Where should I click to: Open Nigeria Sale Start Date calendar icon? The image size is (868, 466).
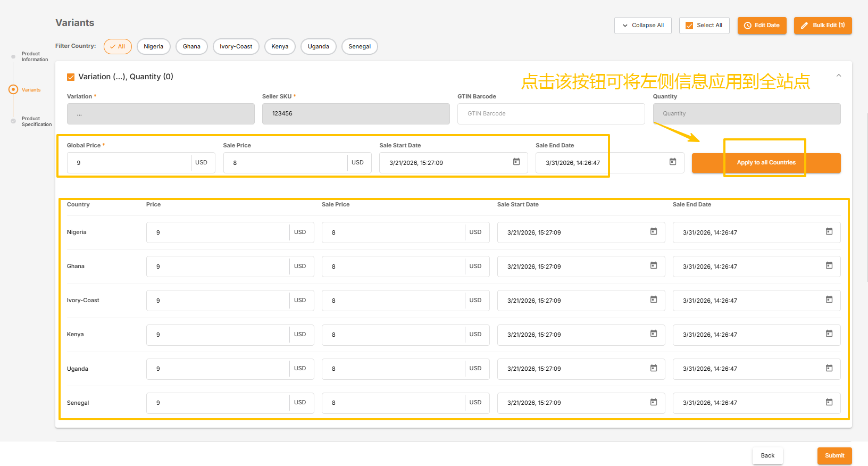[x=653, y=231]
